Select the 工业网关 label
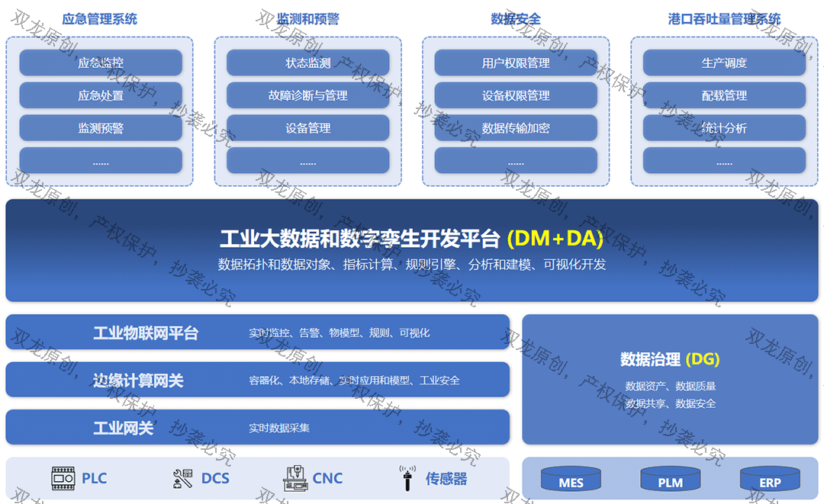 pos(123,428)
